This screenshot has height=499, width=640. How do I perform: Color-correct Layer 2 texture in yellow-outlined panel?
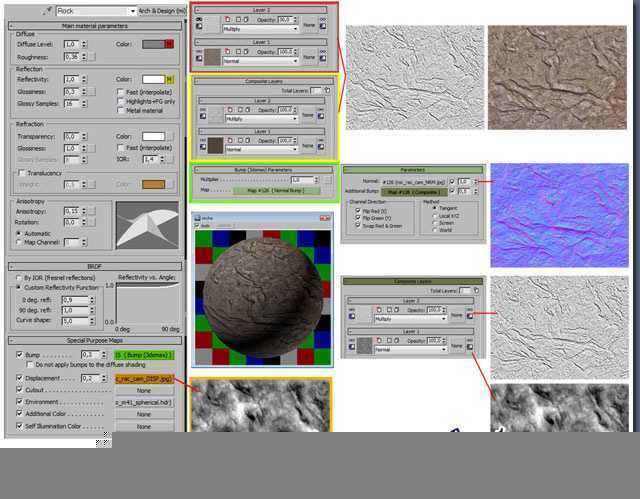pos(203,116)
